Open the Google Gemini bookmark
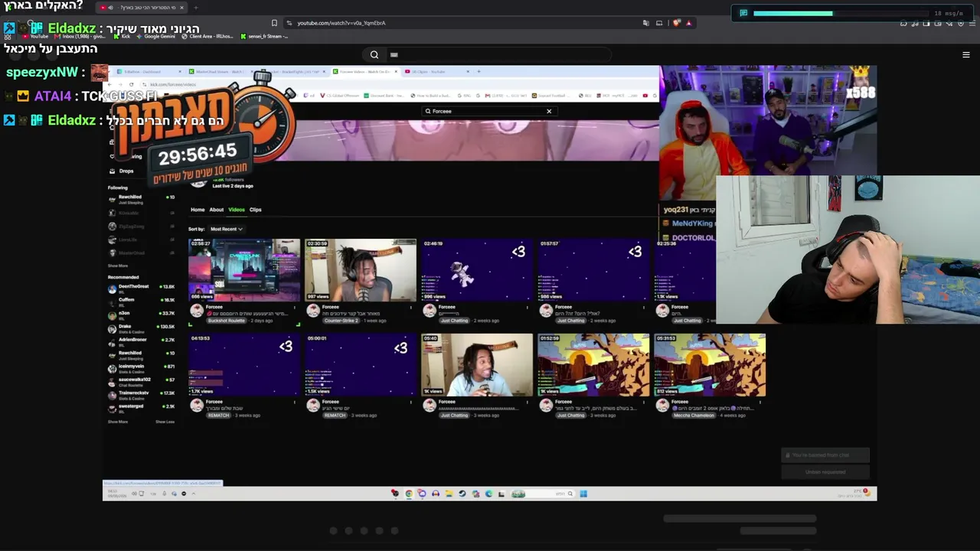The width and height of the screenshot is (980, 551). [155, 36]
